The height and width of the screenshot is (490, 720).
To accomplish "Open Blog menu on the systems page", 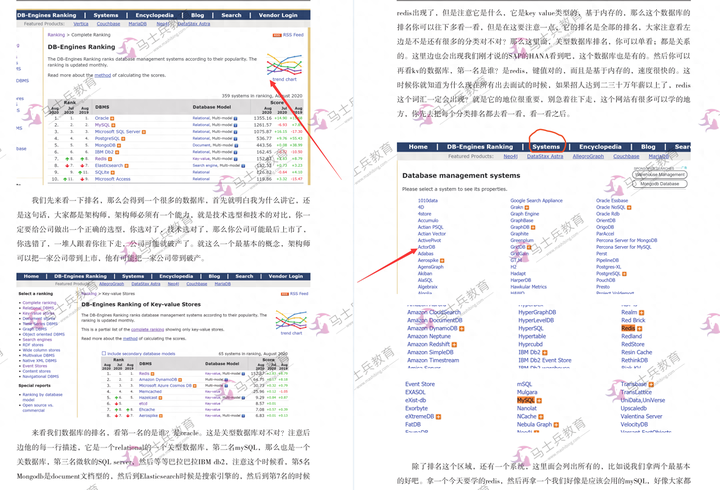I will click(648, 147).
